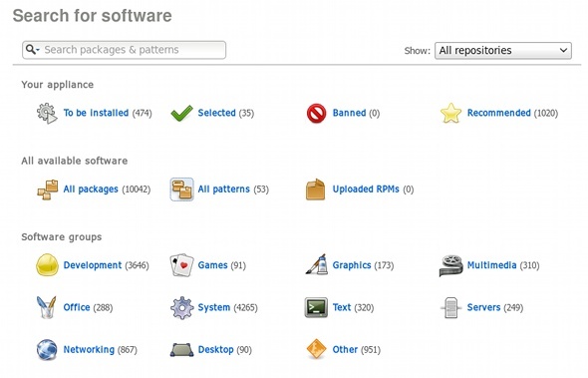Click the red Banned prohibition icon
The height and width of the screenshot is (378, 588).
tap(316, 113)
